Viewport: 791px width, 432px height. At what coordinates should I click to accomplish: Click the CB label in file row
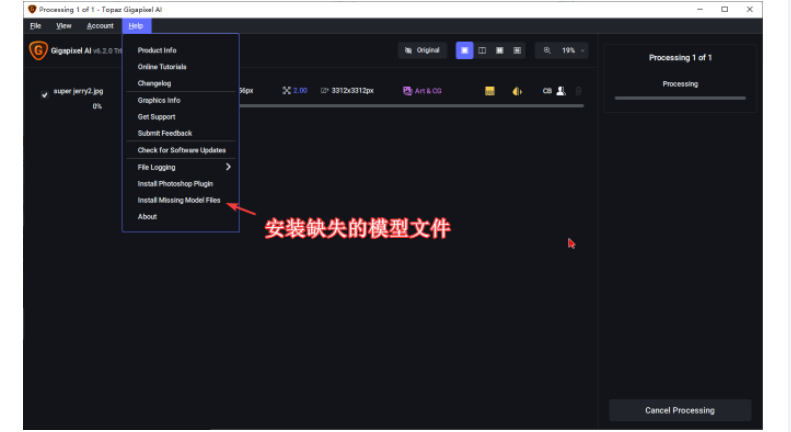(547, 91)
